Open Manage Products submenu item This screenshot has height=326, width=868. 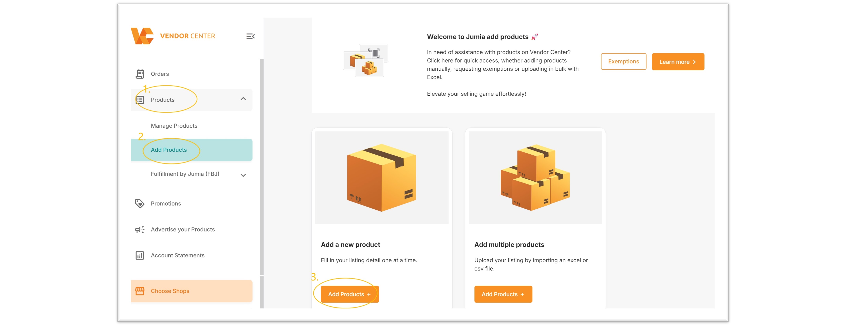[x=174, y=126]
